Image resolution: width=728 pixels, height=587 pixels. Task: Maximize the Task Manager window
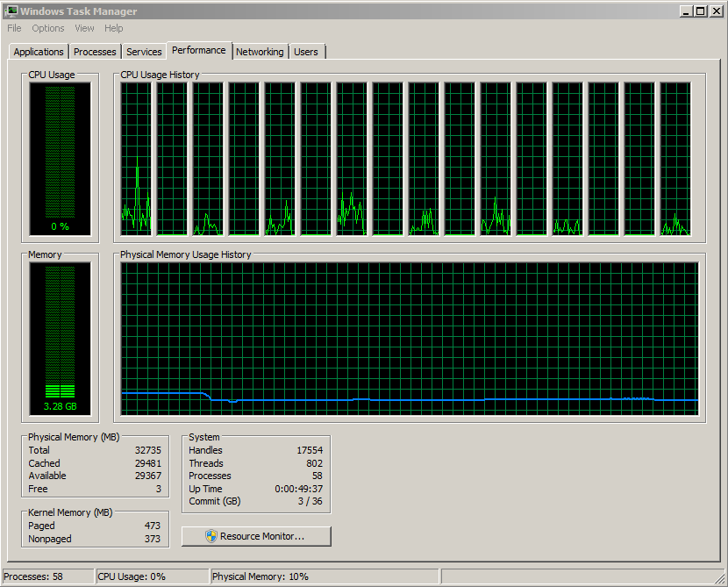701,11
